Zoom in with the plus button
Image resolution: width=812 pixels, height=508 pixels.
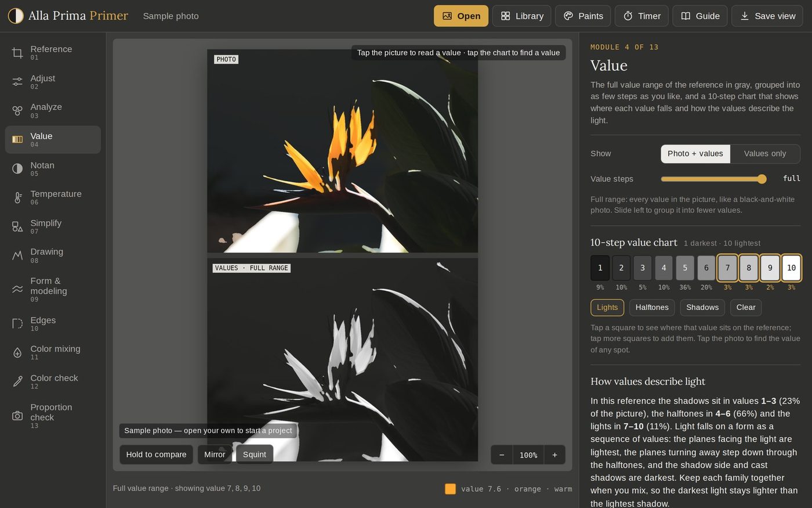pyautogui.click(x=554, y=455)
